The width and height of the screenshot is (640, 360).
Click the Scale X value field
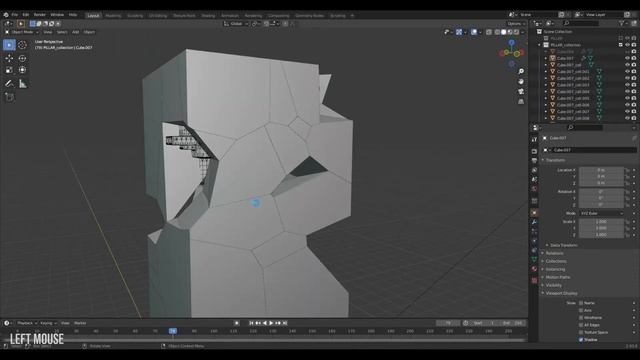tap(602, 222)
